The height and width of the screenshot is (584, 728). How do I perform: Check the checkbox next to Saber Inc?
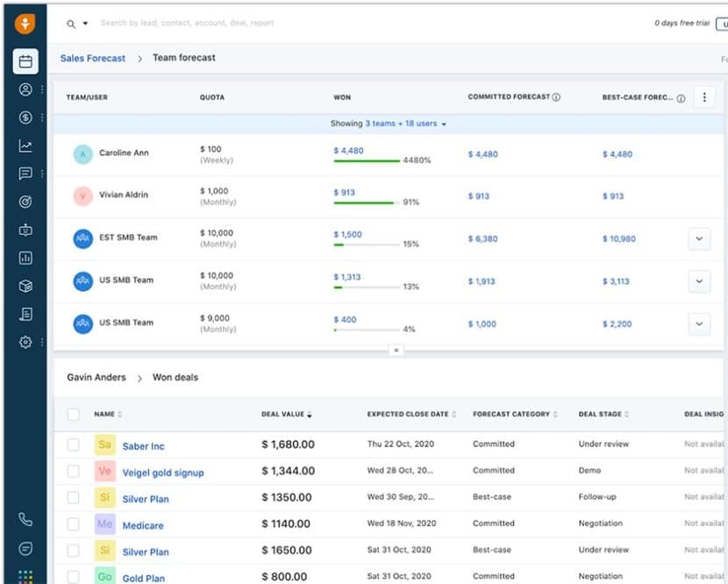coord(74,445)
